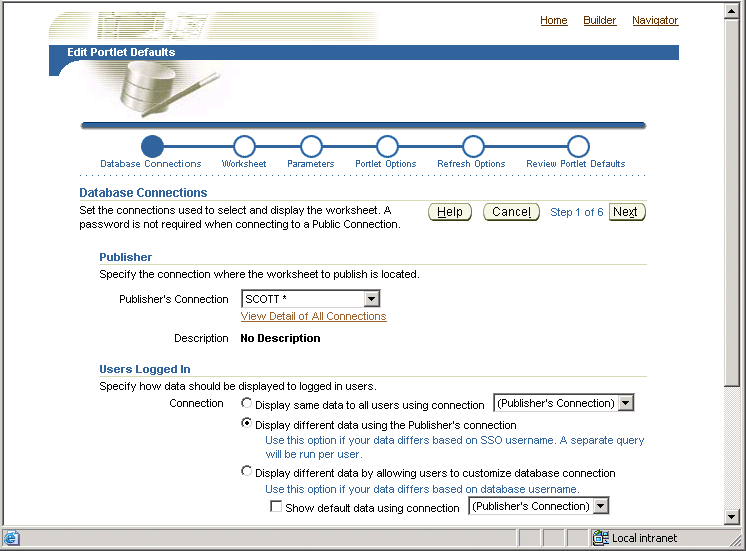Screen dimensions: 746x551
Task: Click the vertical scrollbar thumb
Action: tap(732, 202)
